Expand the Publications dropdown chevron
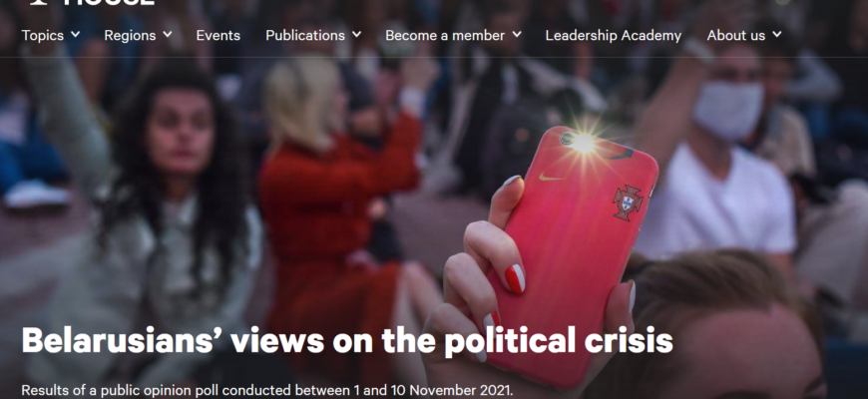 [x=356, y=34]
